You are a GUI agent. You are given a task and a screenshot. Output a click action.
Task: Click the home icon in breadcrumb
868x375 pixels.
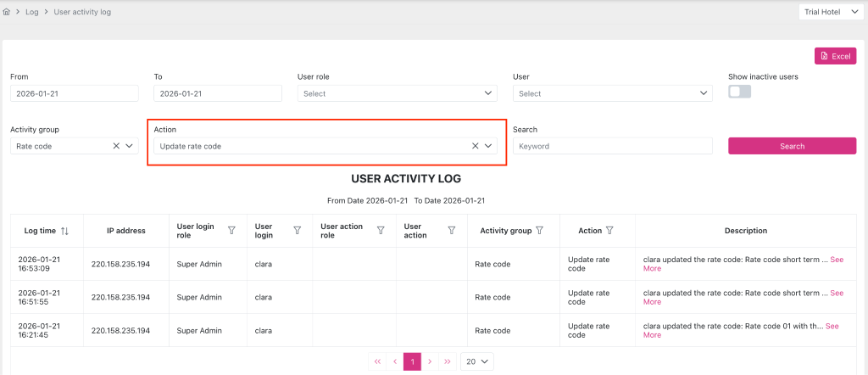[7, 13]
